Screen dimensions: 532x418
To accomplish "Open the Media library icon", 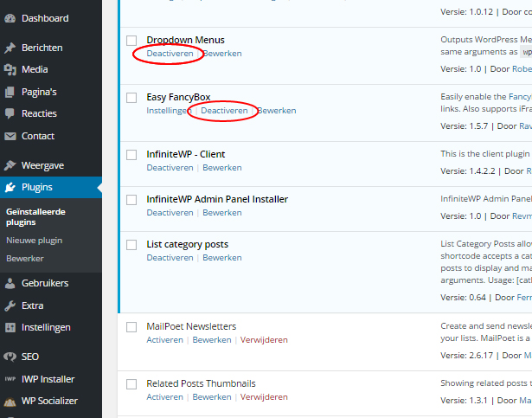I will pos(10,69).
